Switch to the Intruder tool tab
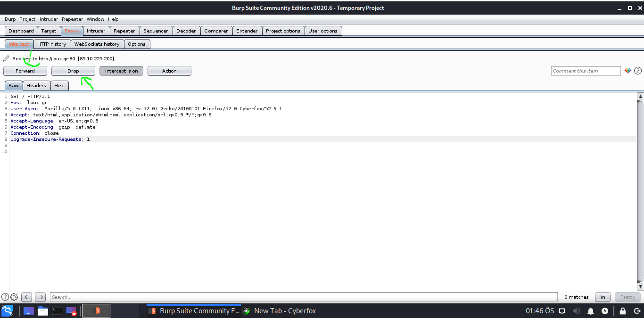 coord(96,31)
